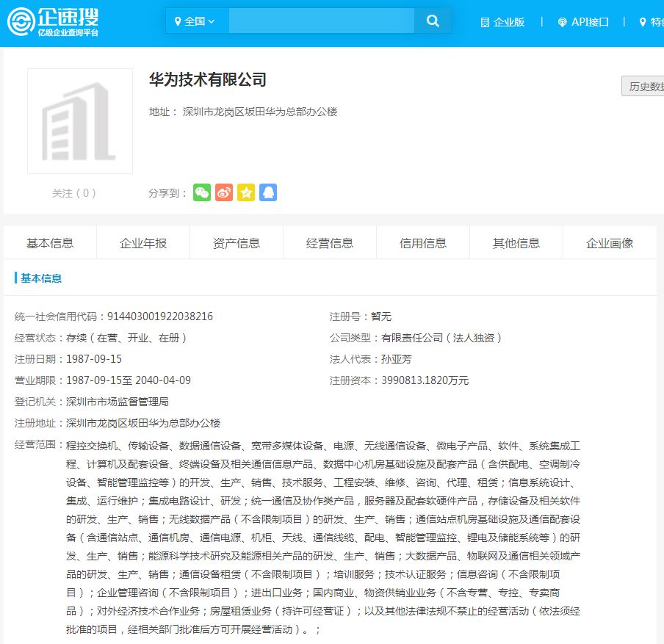664x644 pixels.
Task: Open 企业版 using its book icon
Action: (484, 22)
